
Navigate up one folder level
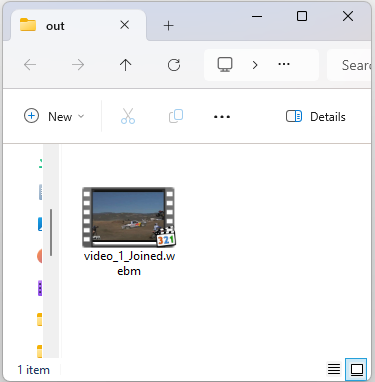[126, 65]
